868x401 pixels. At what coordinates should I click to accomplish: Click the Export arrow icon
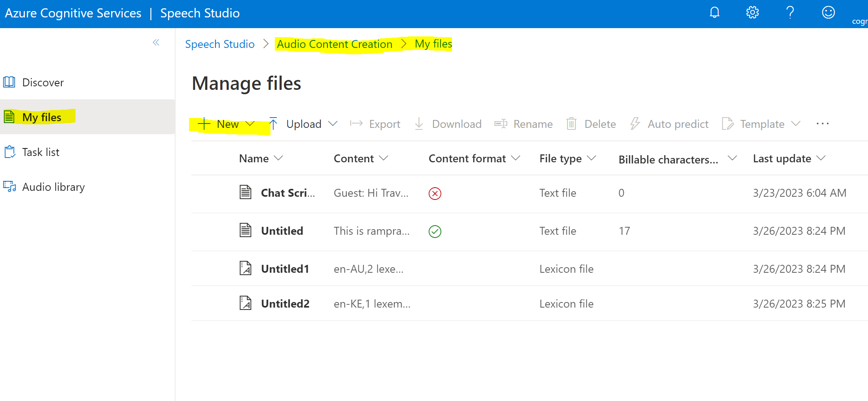(x=356, y=124)
